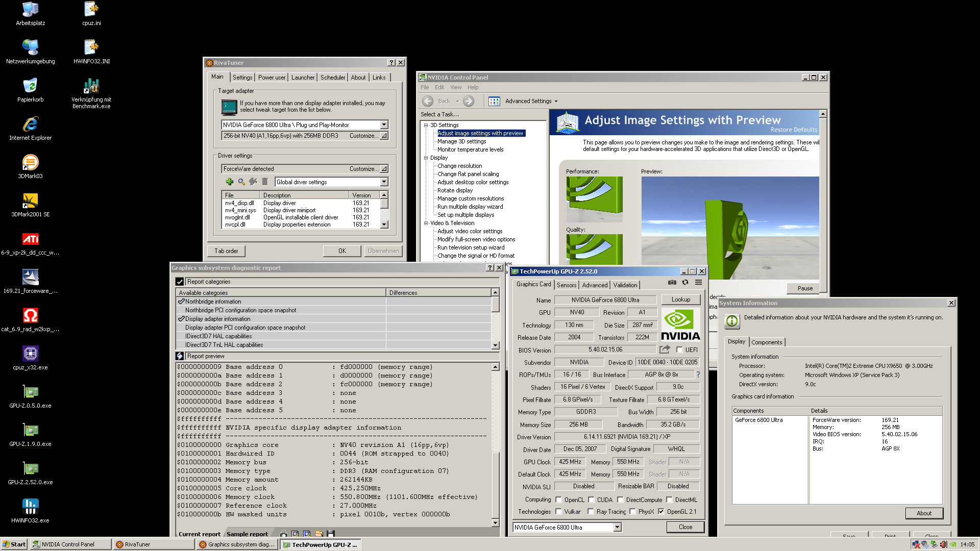Open the Help menu in NVIDIA Control Panel
The image size is (980, 551).
pyautogui.click(x=473, y=87)
